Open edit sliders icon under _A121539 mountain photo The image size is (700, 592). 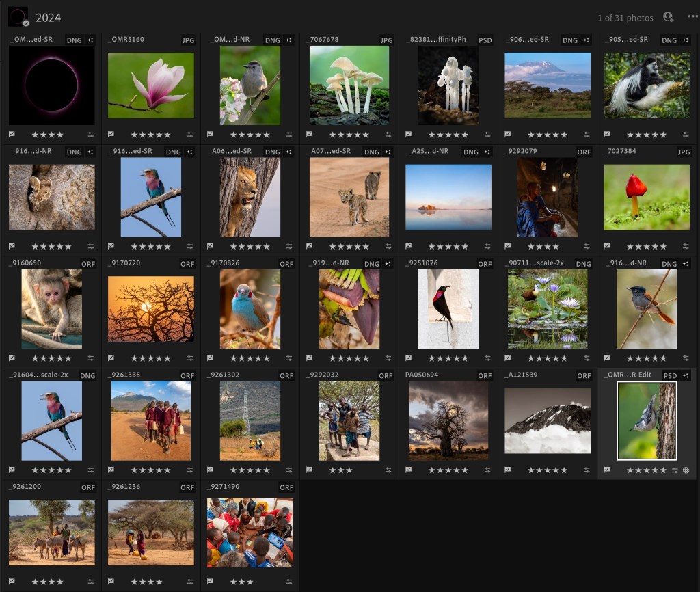(587, 470)
